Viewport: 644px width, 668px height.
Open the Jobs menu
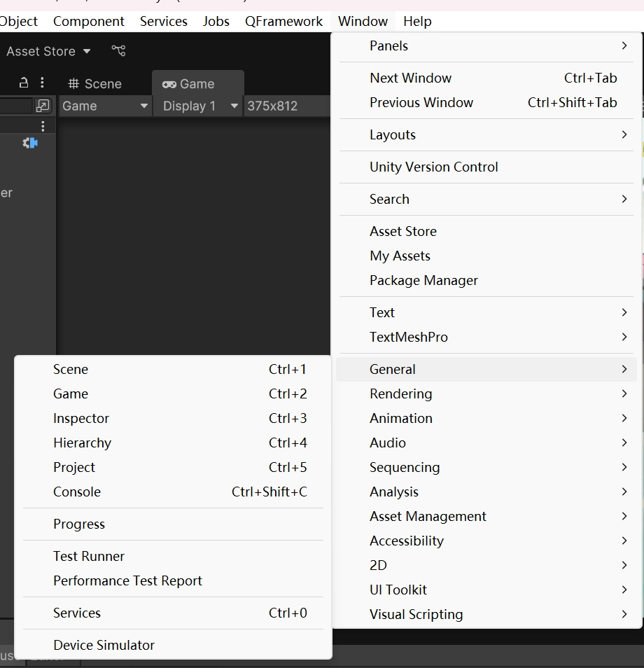pyautogui.click(x=216, y=21)
